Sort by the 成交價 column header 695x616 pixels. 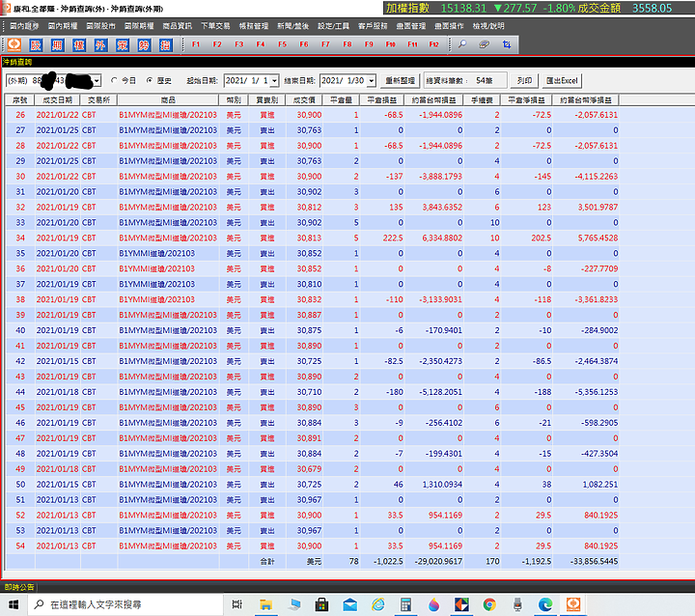click(304, 100)
